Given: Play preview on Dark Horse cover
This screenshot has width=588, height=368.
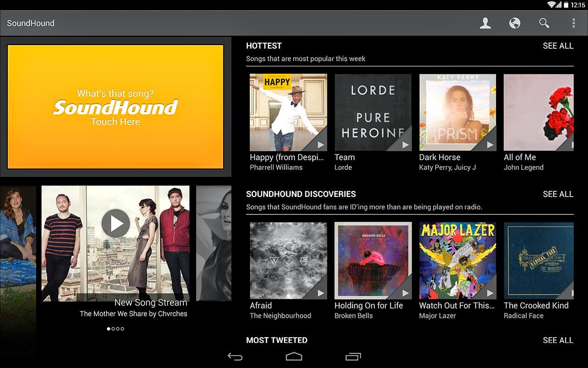Looking at the screenshot, I should tap(489, 144).
